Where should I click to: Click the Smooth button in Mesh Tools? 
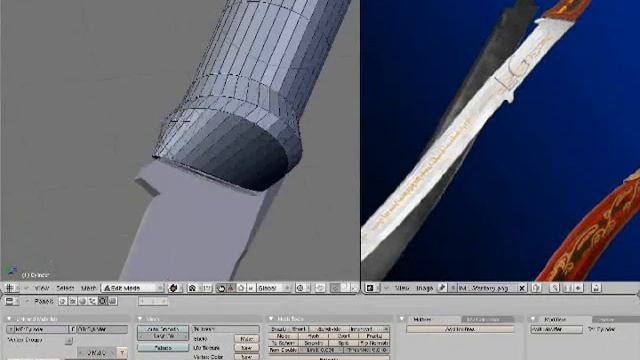pyautogui.click(x=313, y=343)
